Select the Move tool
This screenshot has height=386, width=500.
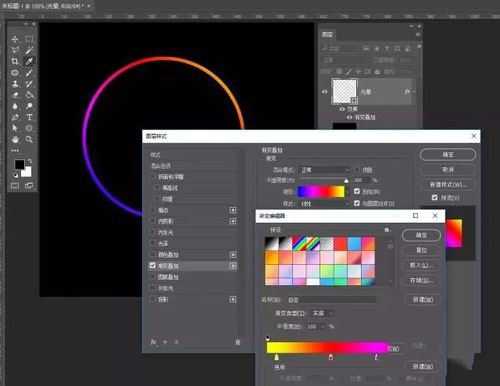point(15,39)
